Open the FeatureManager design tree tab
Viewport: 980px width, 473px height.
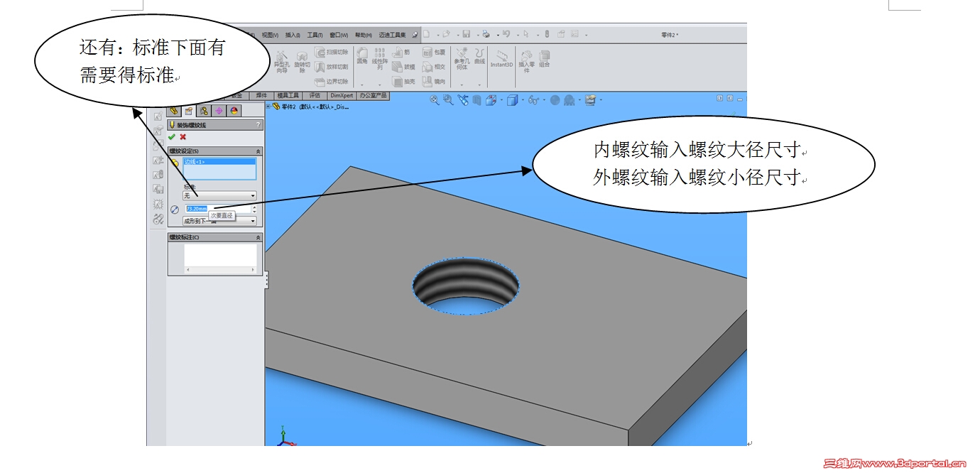point(173,111)
